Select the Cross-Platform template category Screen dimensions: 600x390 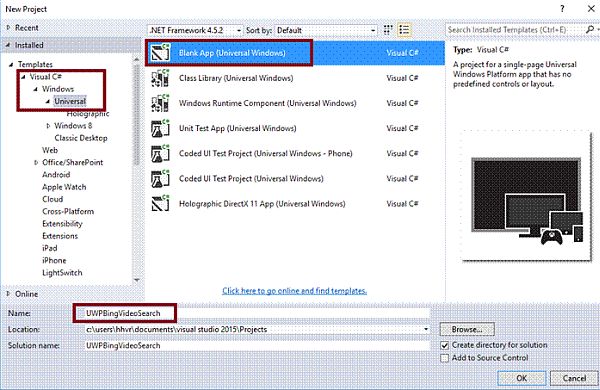coord(68,212)
